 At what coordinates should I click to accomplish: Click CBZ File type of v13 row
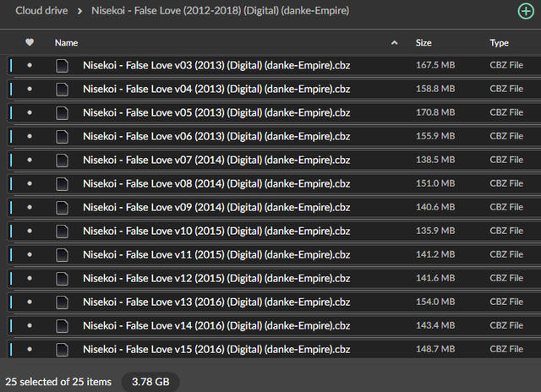[506, 302]
